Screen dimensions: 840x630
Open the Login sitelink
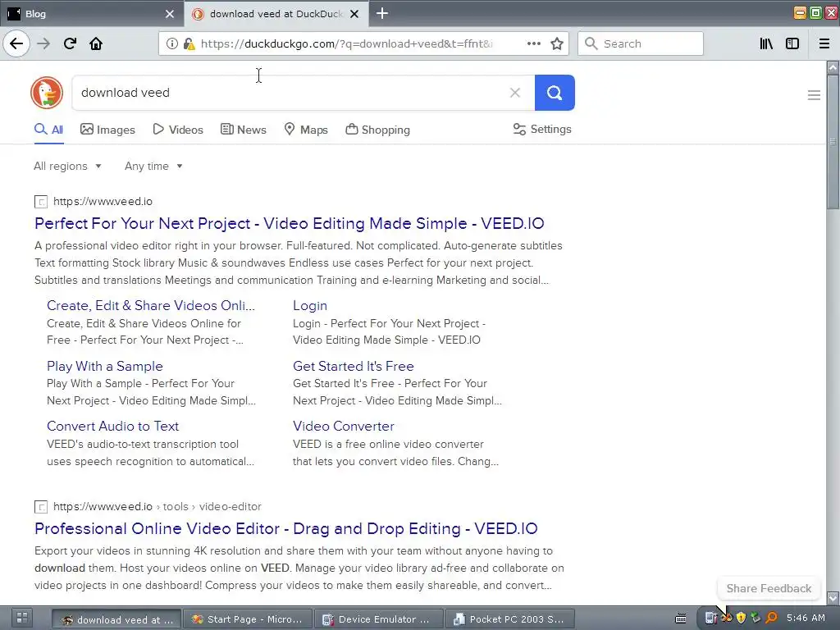pos(309,305)
